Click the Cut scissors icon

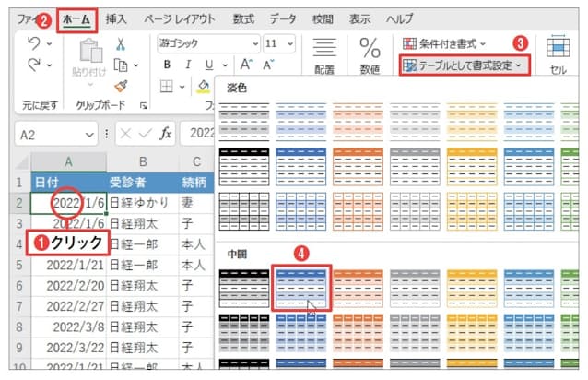pyautogui.click(x=121, y=44)
